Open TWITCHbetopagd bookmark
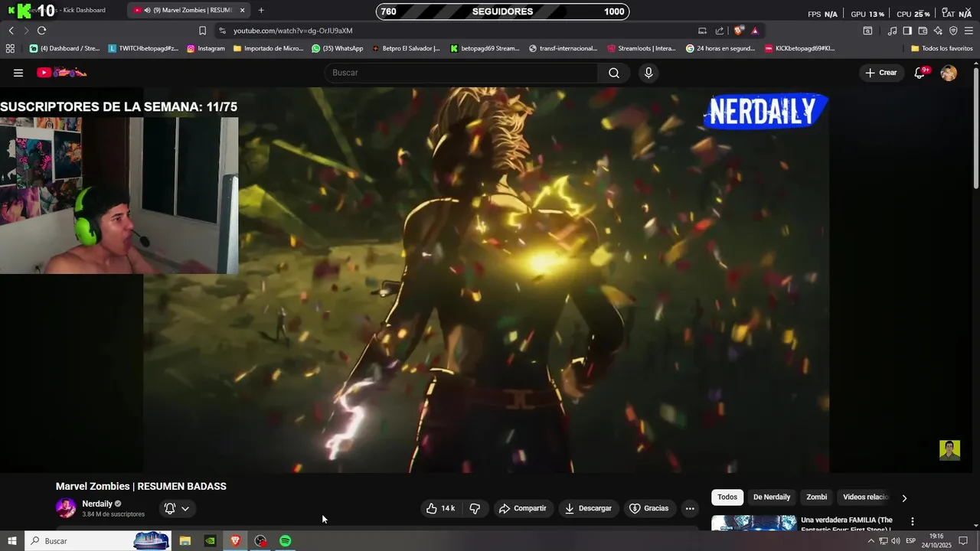The height and width of the screenshot is (551, 980). click(143, 48)
